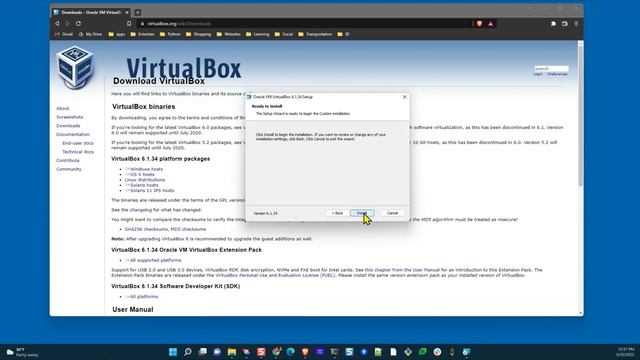The image size is (640, 360).
Task: Open the SHA256 checksums link
Action: [147, 229]
